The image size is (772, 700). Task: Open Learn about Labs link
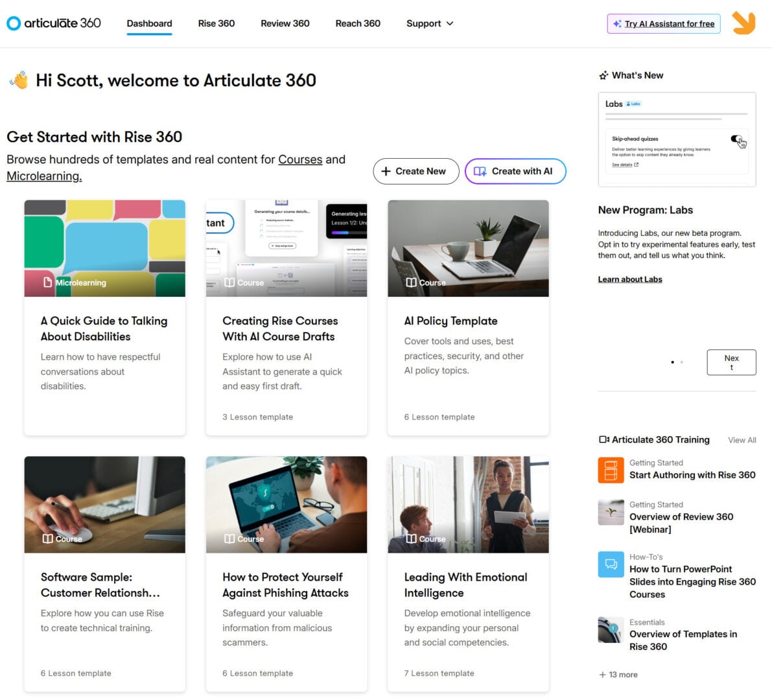pos(629,279)
